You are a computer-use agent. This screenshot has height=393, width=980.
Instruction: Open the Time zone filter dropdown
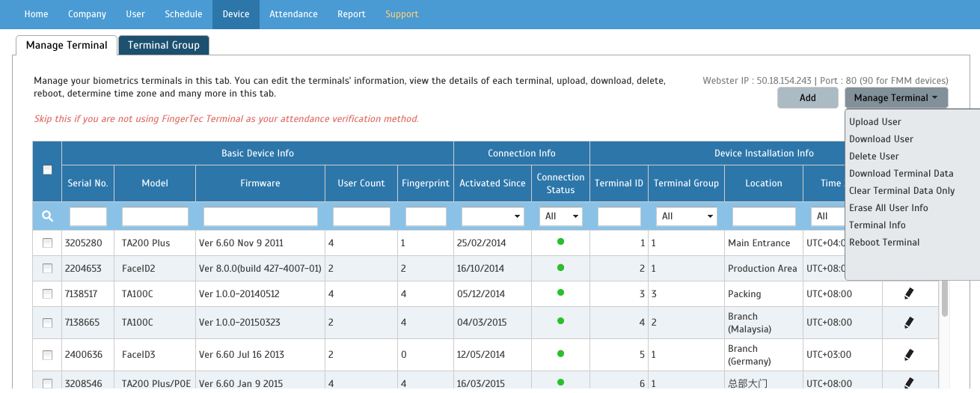pyautogui.click(x=827, y=216)
